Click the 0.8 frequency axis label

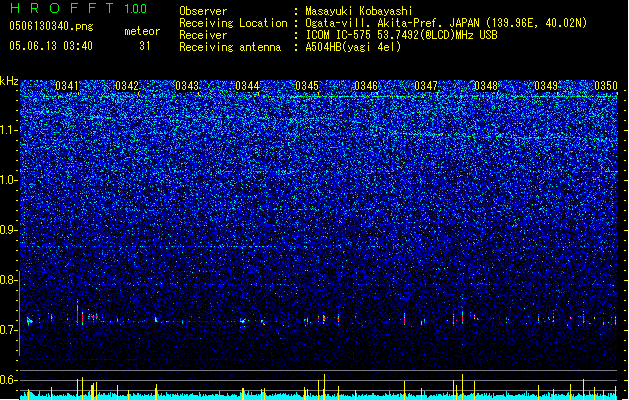[x=9, y=280]
